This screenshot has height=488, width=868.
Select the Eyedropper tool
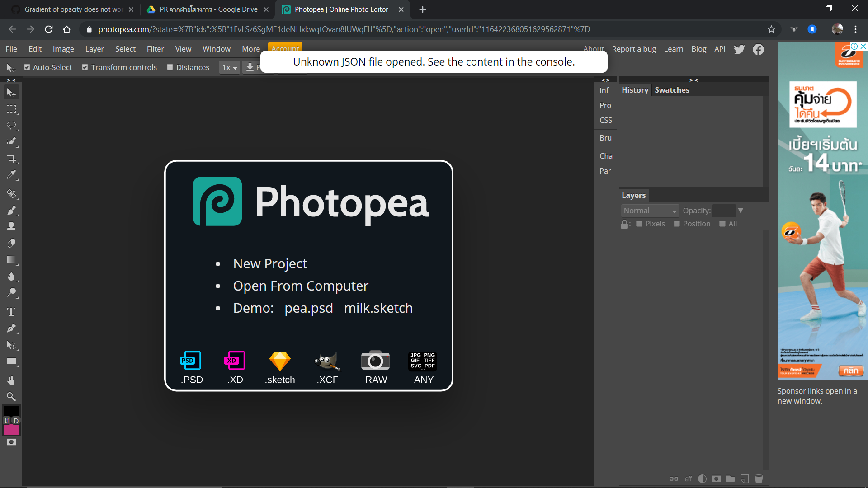(11, 175)
